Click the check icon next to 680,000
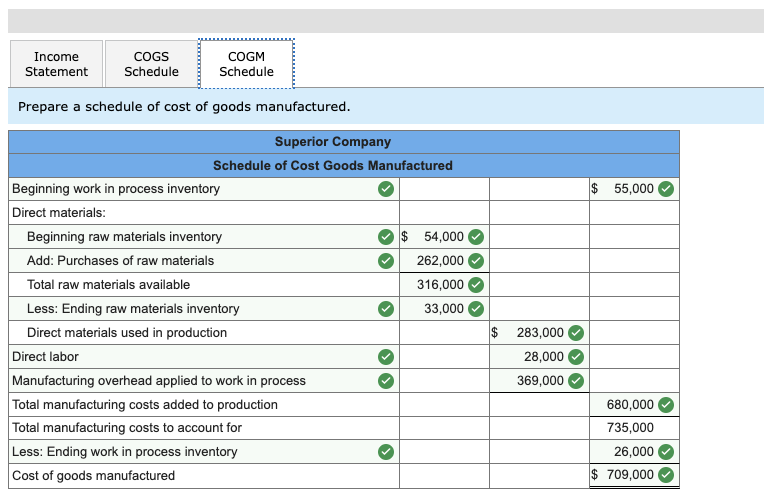This screenshot has height=497, width=764. 666,404
